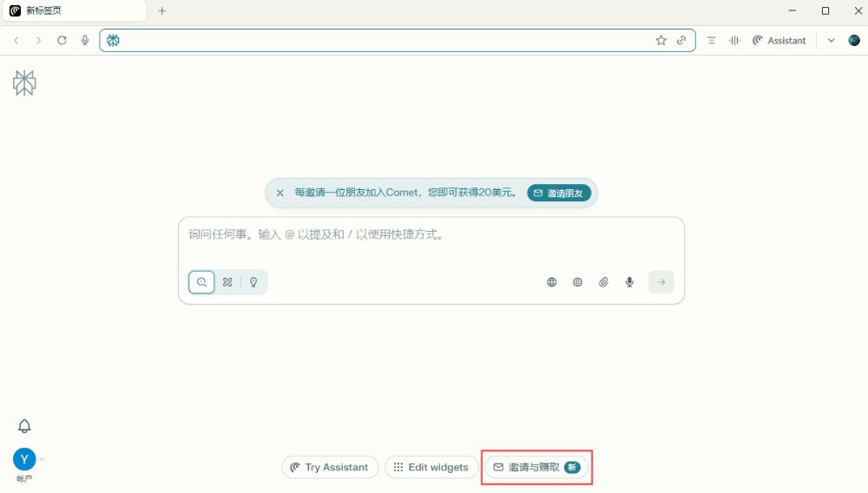
Task: Open the sources globe selector
Action: click(551, 282)
